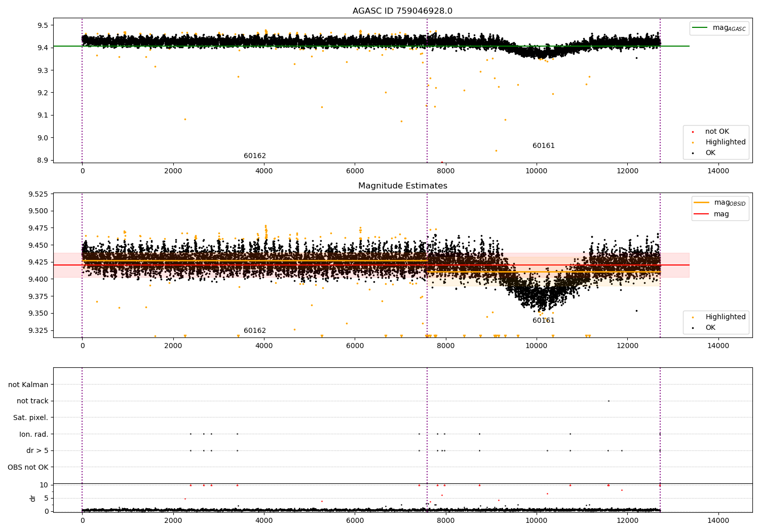Click the 'AGASC ID 759046928.0' plot title
The width and height of the screenshot is (760, 532).
[402, 11]
